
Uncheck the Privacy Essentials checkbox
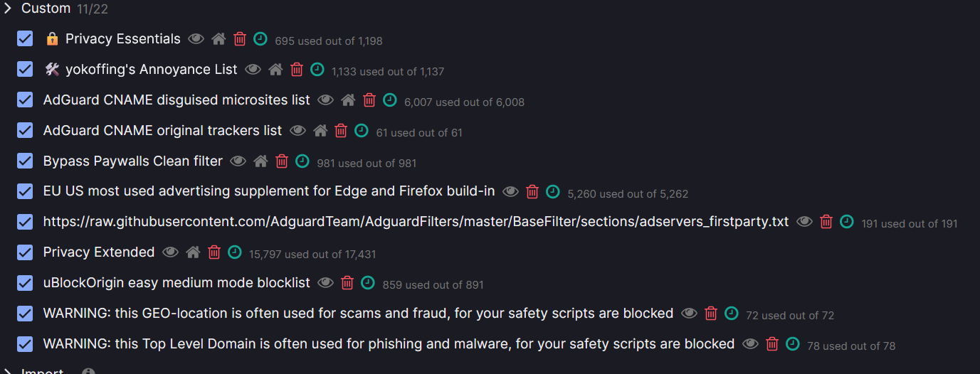tap(25, 39)
